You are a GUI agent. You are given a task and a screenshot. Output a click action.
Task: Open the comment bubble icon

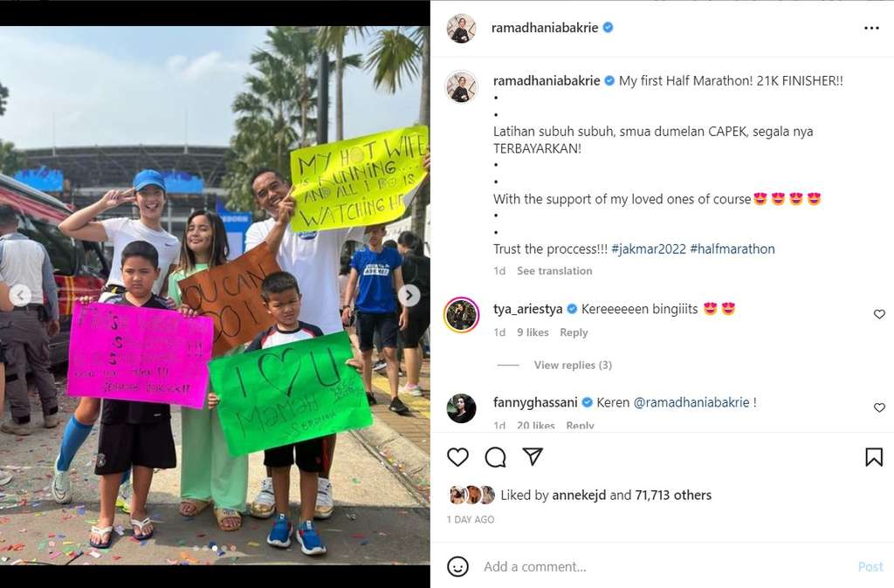point(496,457)
